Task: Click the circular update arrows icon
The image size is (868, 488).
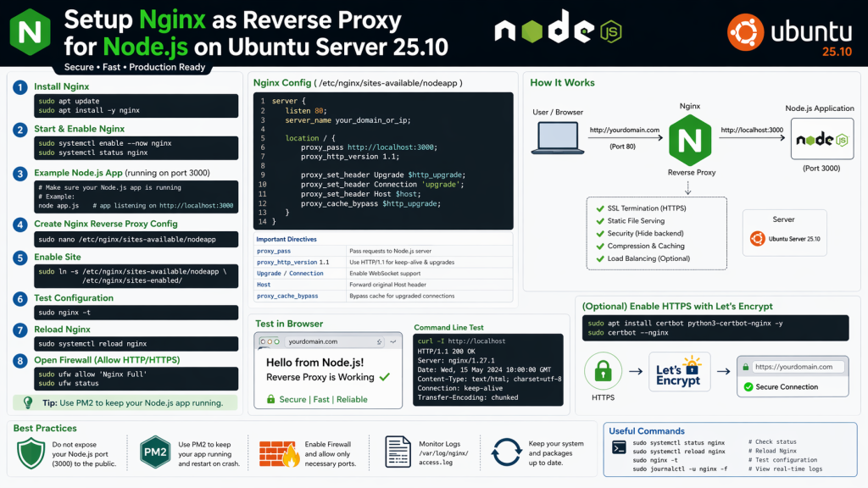Action: [x=506, y=453]
